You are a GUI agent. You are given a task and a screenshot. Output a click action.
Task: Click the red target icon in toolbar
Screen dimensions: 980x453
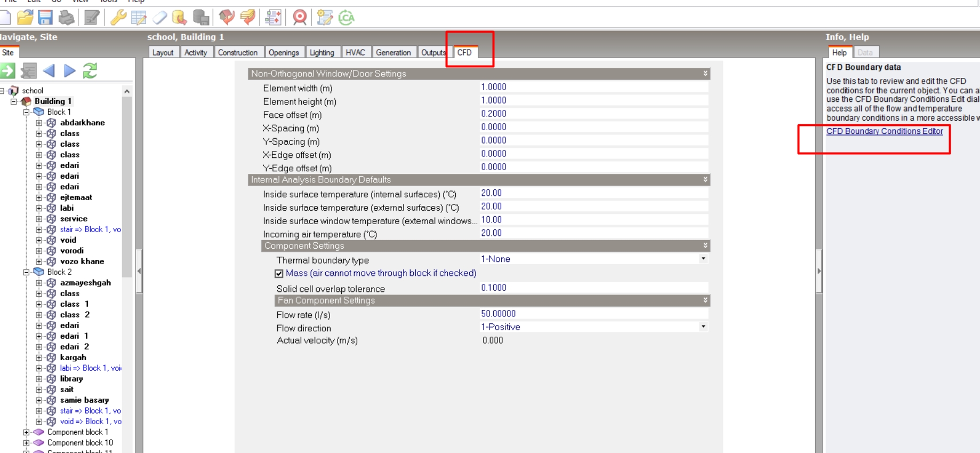(x=300, y=18)
